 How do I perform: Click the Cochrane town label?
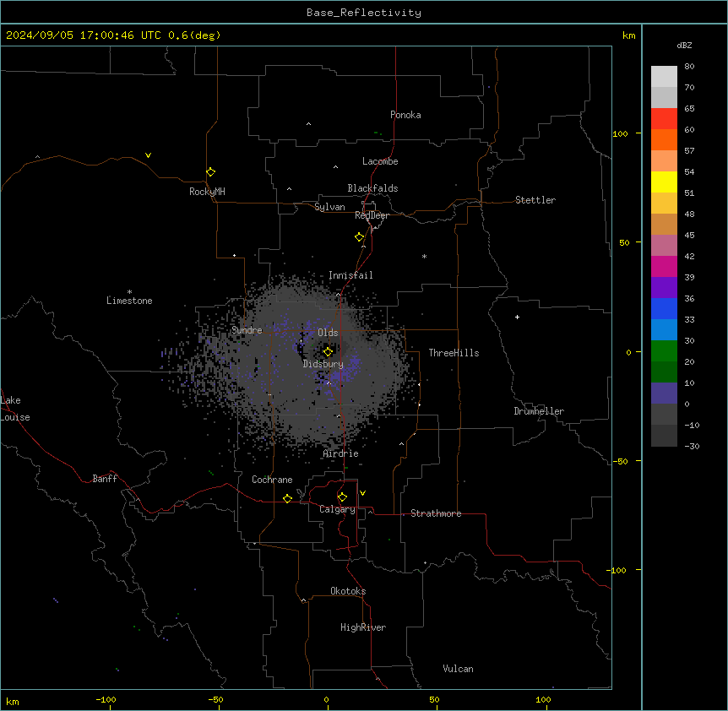(272, 480)
